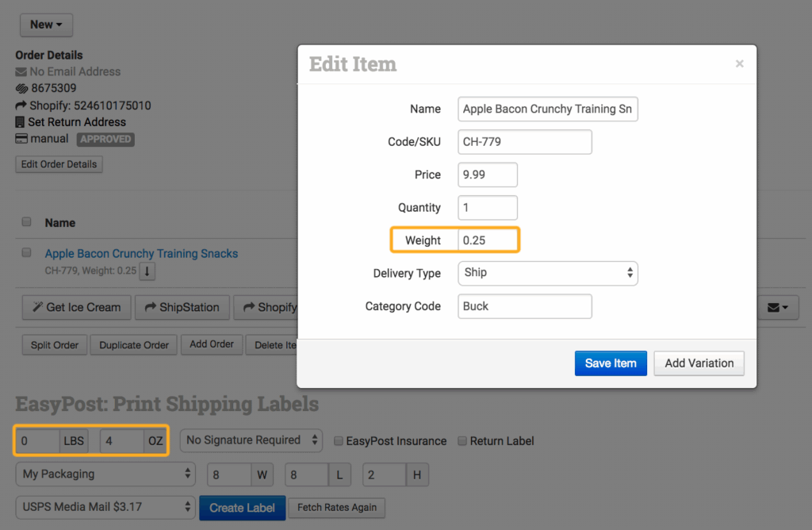Tick the Return Label checkbox
812x530 pixels.
pos(462,441)
